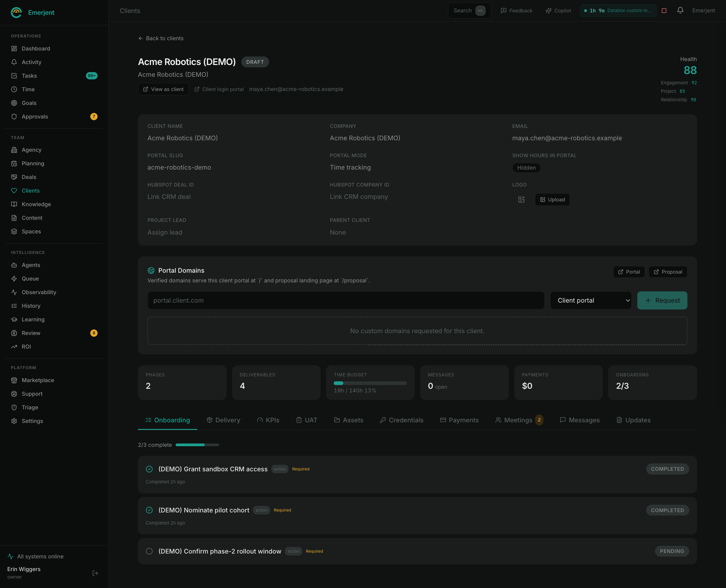Screen dimensions: 726x588
Task: Open the running timer Databox widget
Action: [x=618, y=11]
